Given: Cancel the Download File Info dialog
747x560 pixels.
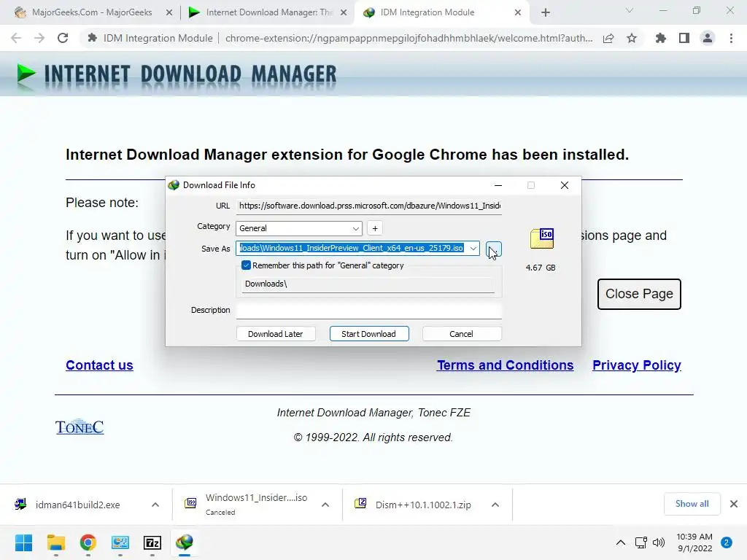Looking at the screenshot, I should click(x=462, y=334).
